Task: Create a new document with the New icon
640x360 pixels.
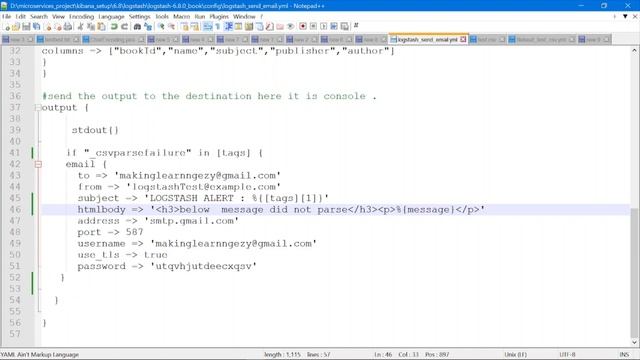Action: (x=6, y=27)
